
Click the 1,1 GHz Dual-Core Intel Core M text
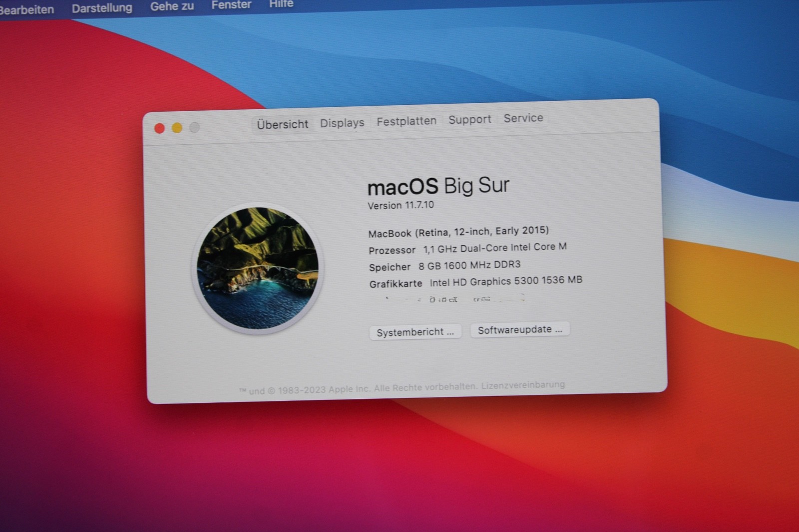(495, 248)
